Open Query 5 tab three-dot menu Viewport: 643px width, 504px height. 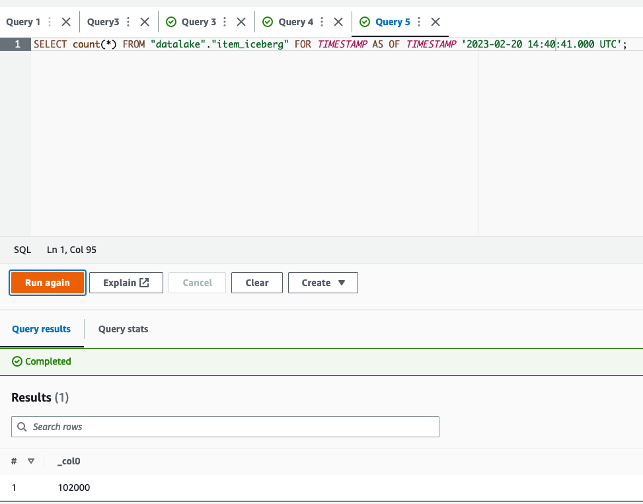(419, 22)
